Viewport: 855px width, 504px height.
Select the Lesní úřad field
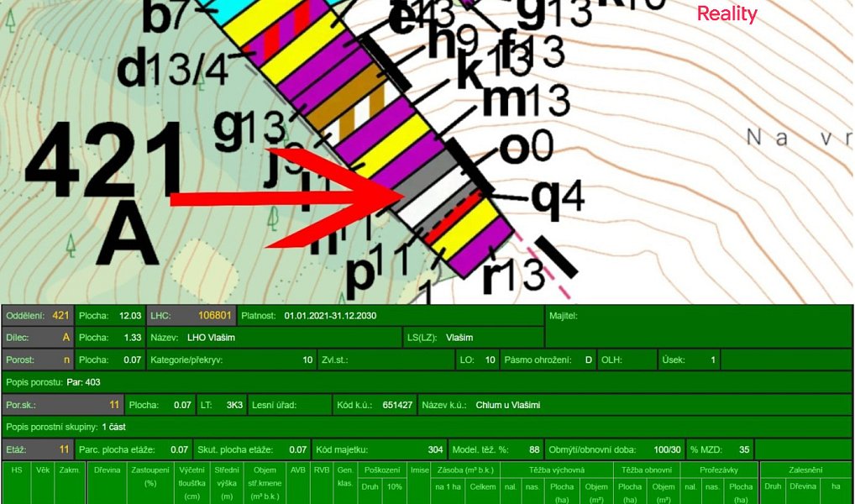pyautogui.click(x=291, y=405)
